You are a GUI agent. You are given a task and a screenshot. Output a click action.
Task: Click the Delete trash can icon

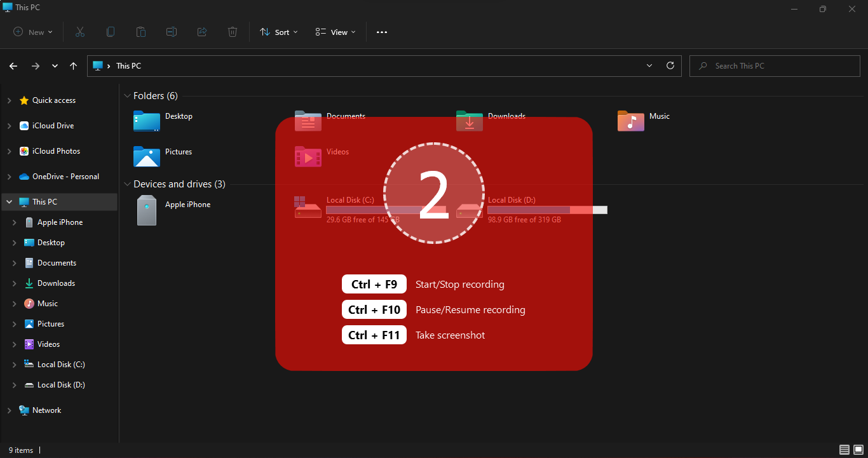click(x=233, y=32)
